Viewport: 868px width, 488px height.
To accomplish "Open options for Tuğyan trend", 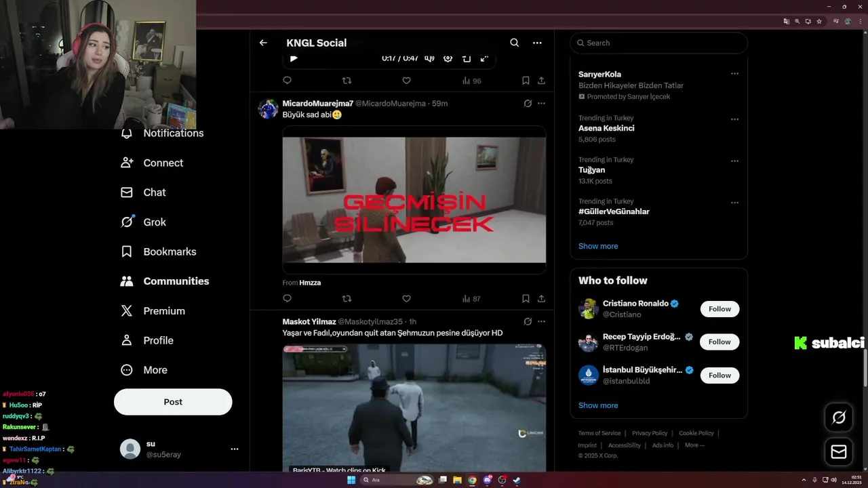I will point(734,161).
